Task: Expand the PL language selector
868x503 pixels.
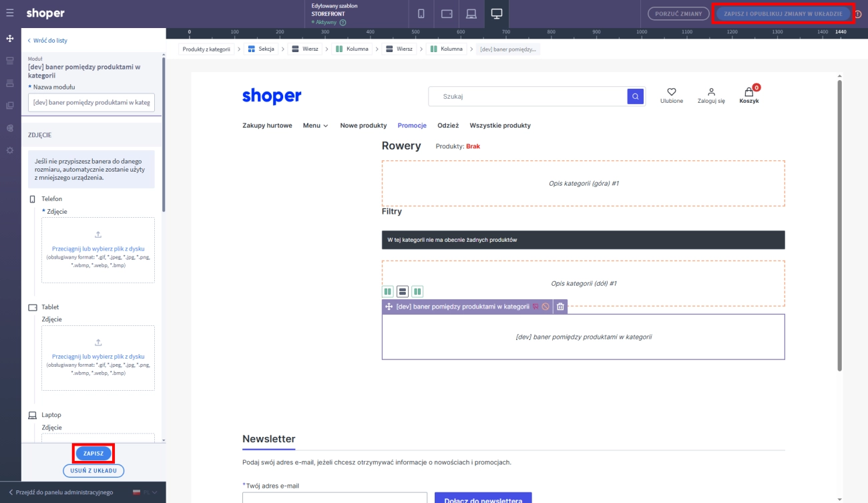Action: [x=146, y=492]
